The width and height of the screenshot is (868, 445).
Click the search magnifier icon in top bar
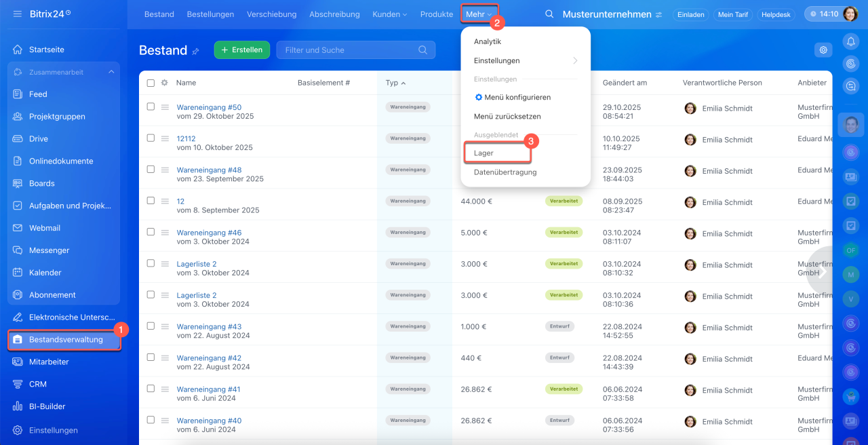pyautogui.click(x=549, y=14)
